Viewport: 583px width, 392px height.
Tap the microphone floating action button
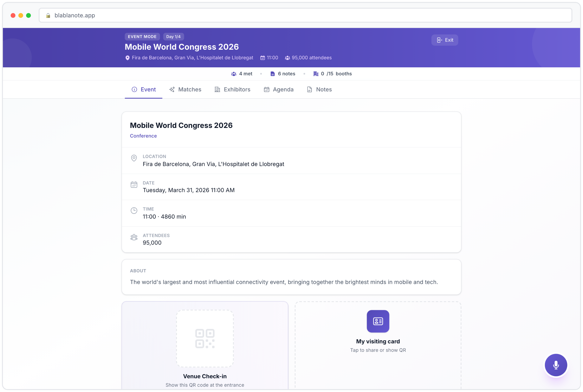tap(555, 365)
